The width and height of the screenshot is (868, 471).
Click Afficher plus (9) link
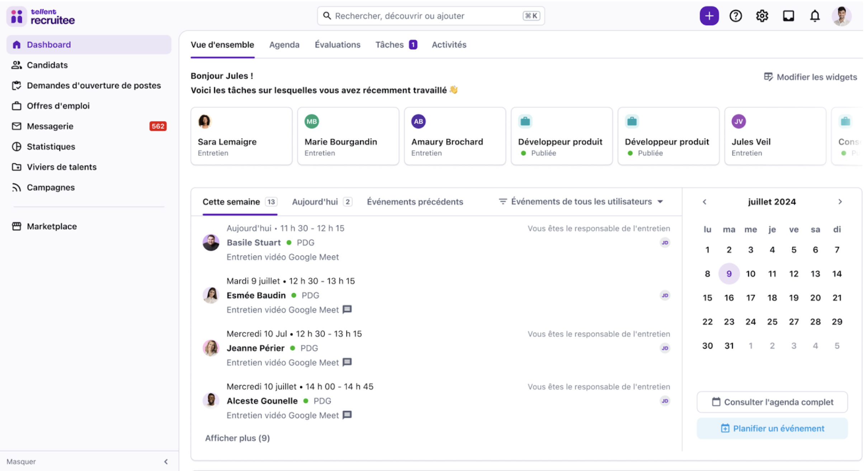[237, 438]
